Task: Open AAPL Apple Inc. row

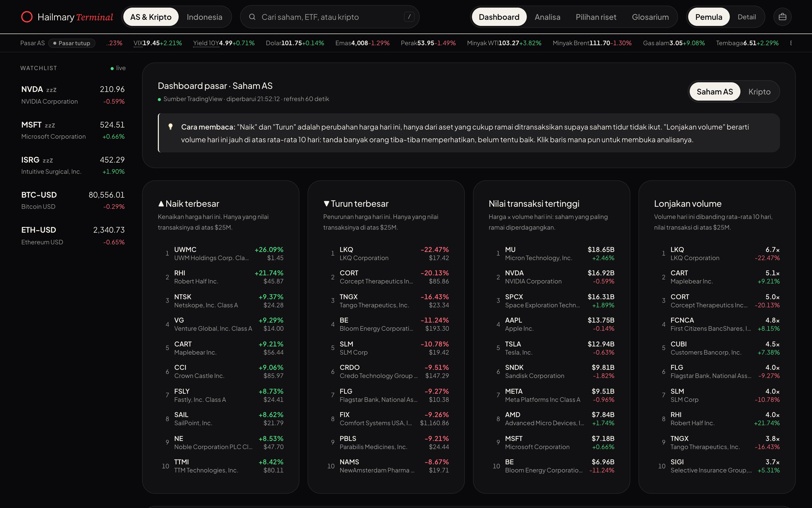Action: (x=551, y=324)
